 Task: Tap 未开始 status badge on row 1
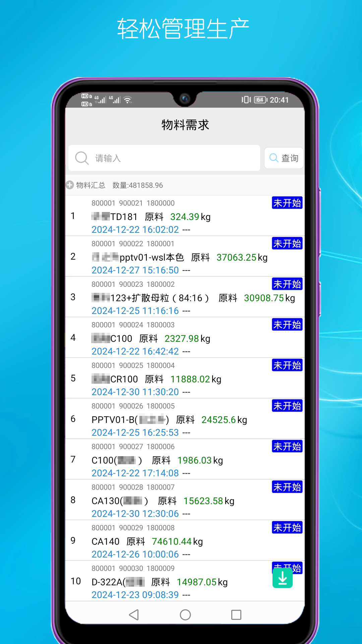(x=287, y=203)
